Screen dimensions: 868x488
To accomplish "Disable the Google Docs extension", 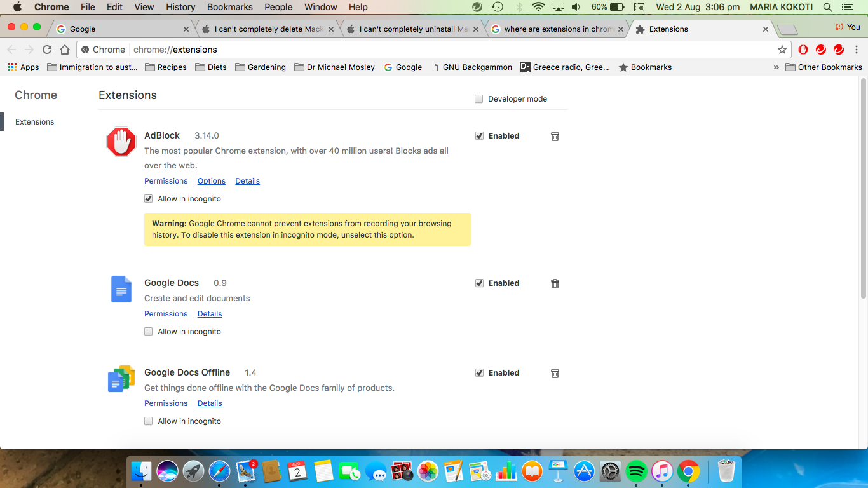I will pos(479,283).
